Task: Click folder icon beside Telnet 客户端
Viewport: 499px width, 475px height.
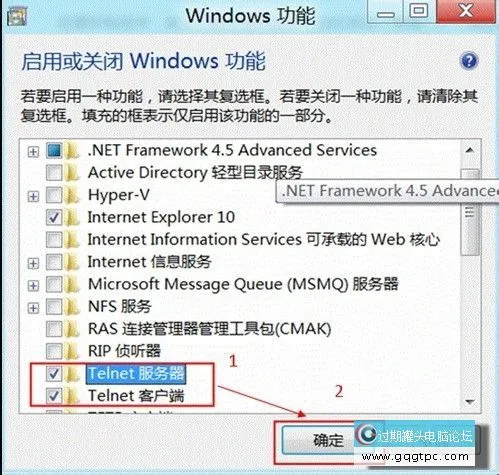Action: coord(72,396)
